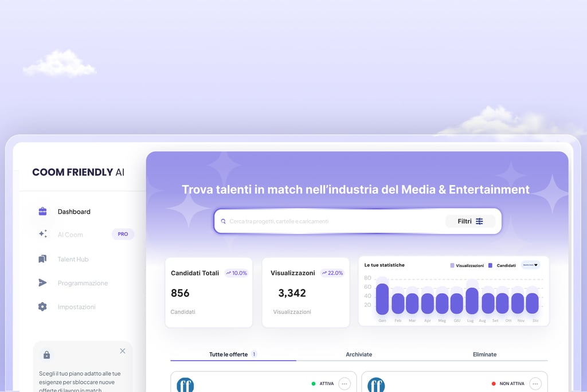Open Talent Hub in the sidebar
The height and width of the screenshot is (392, 587).
click(x=73, y=259)
